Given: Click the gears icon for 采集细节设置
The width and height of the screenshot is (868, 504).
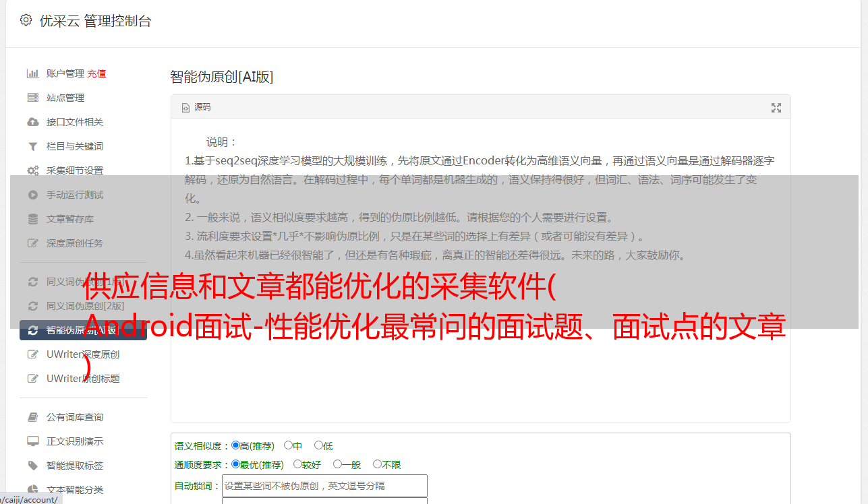Looking at the screenshot, I should coord(32,170).
